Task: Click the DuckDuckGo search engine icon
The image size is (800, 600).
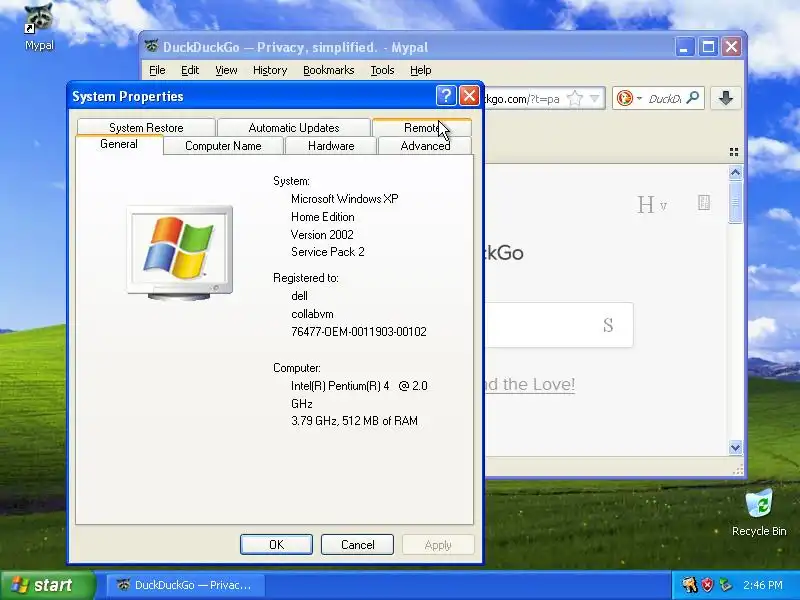Action: coord(624,98)
